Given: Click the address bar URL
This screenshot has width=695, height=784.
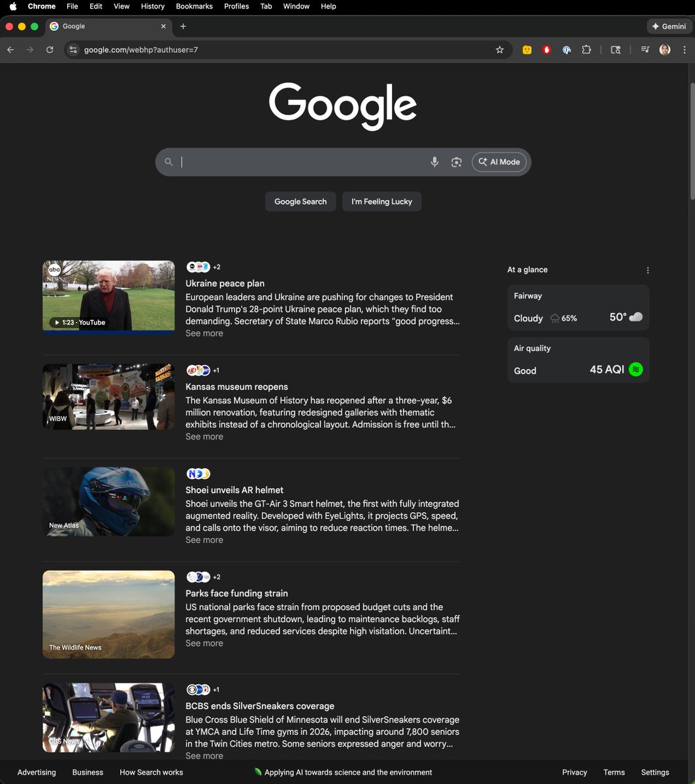Looking at the screenshot, I should point(140,50).
